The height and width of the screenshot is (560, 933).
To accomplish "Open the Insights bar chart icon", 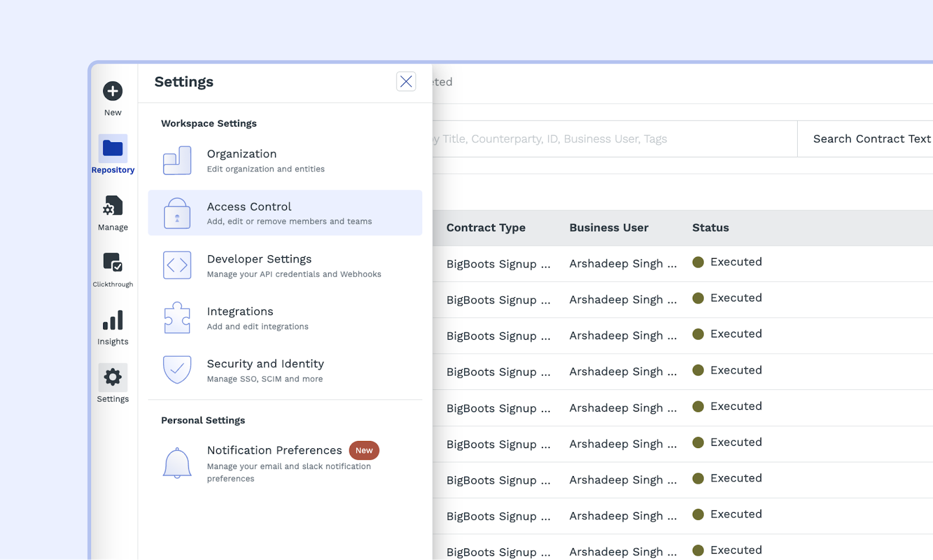I will [x=113, y=320].
